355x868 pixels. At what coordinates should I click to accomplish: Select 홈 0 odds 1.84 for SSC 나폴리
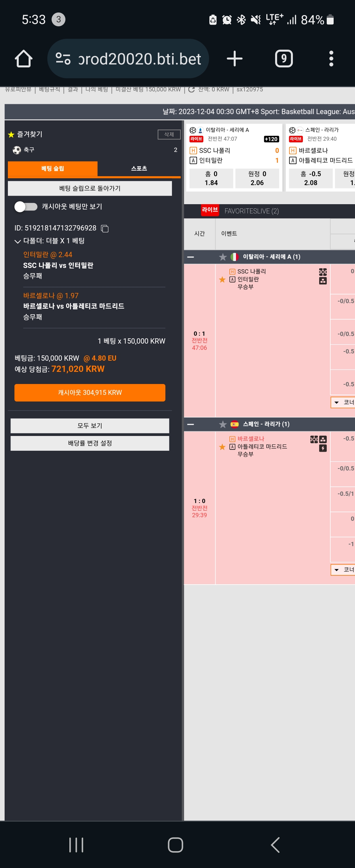[x=211, y=178]
